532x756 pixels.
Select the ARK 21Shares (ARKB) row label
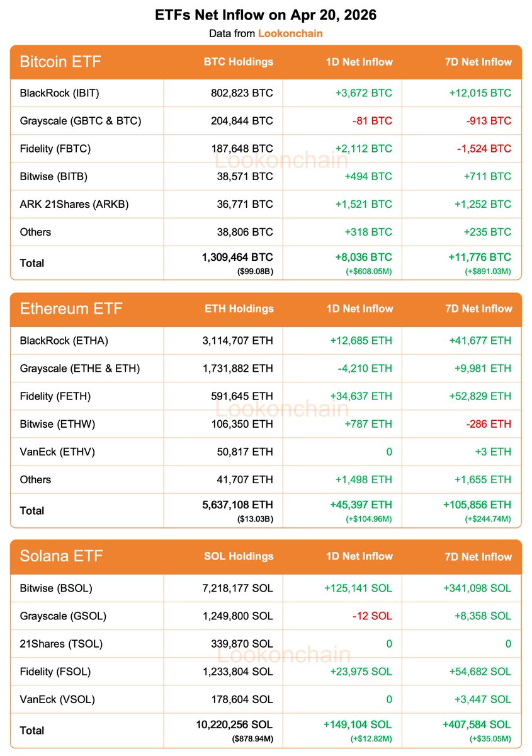point(74,204)
